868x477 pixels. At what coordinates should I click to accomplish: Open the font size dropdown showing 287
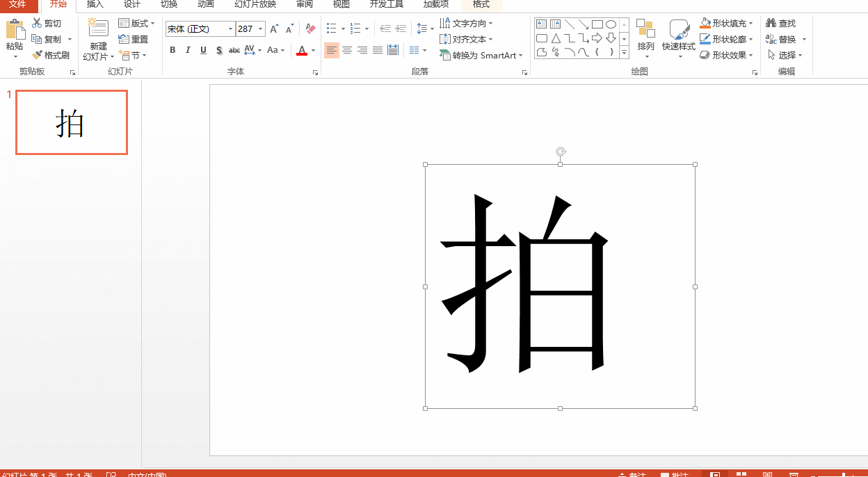coord(261,29)
